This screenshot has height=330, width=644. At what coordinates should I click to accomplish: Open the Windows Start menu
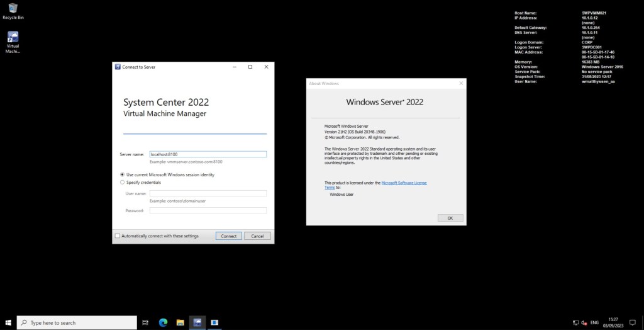pyautogui.click(x=8, y=322)
